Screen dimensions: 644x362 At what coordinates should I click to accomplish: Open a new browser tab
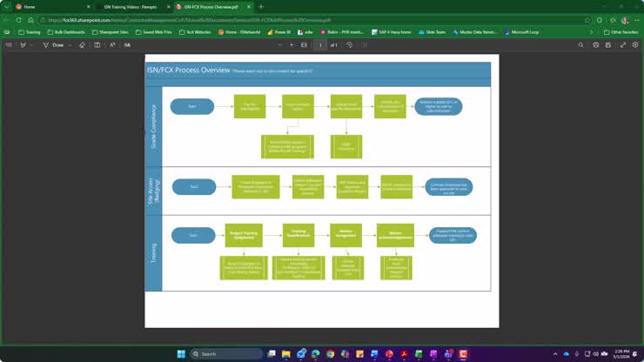click(261, 7)
